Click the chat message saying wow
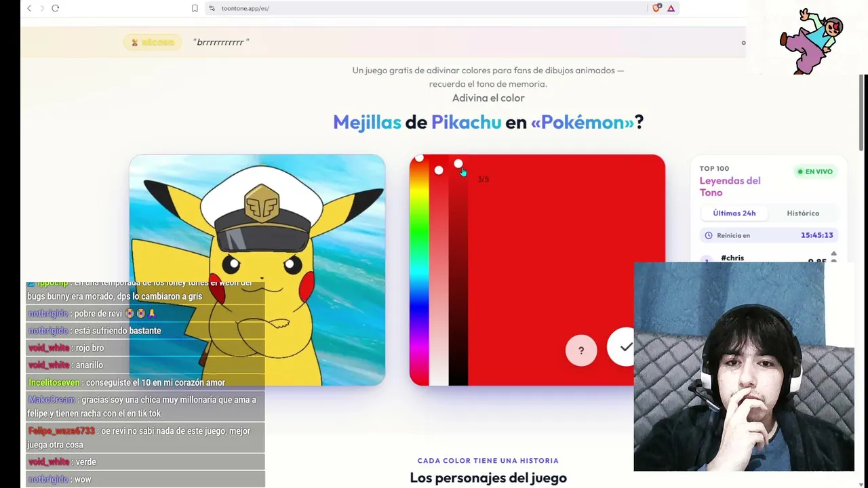 tap(145, 480)
